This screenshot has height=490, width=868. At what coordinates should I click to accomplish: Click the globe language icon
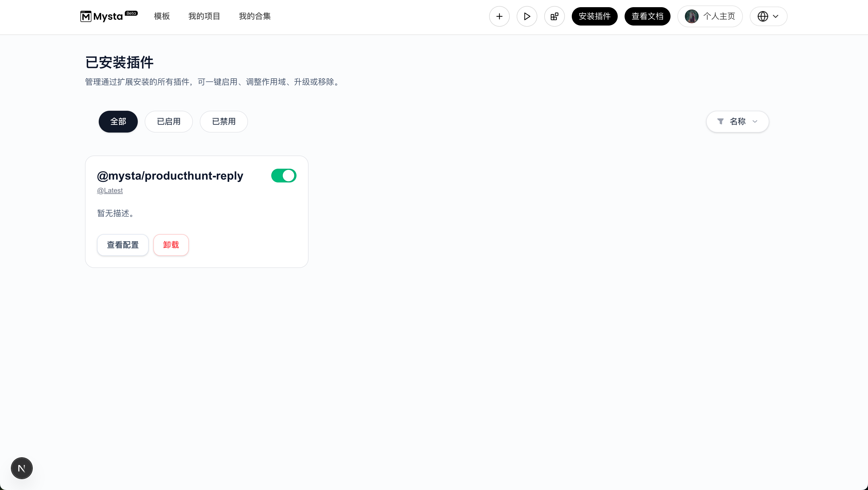(763, 16)
